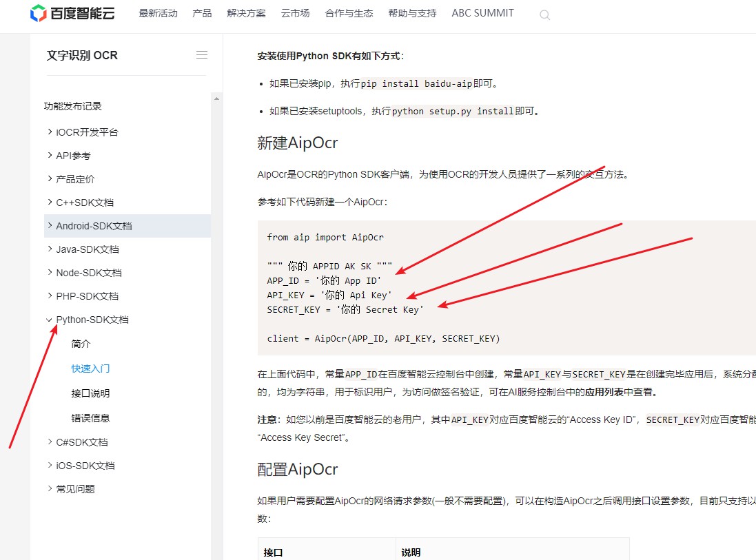This screenshot has height=560, width=756.
Task: Collapse the Python-SDK文档 chevron
Action: coord(49,320)
